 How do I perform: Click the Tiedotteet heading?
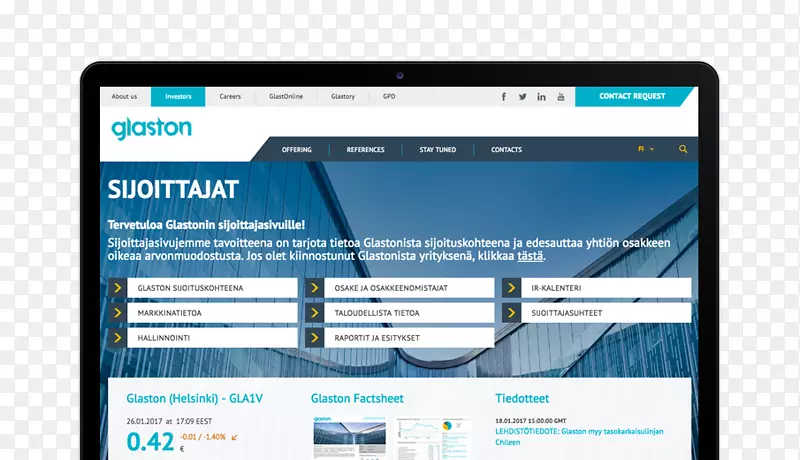tap(522, 398)
